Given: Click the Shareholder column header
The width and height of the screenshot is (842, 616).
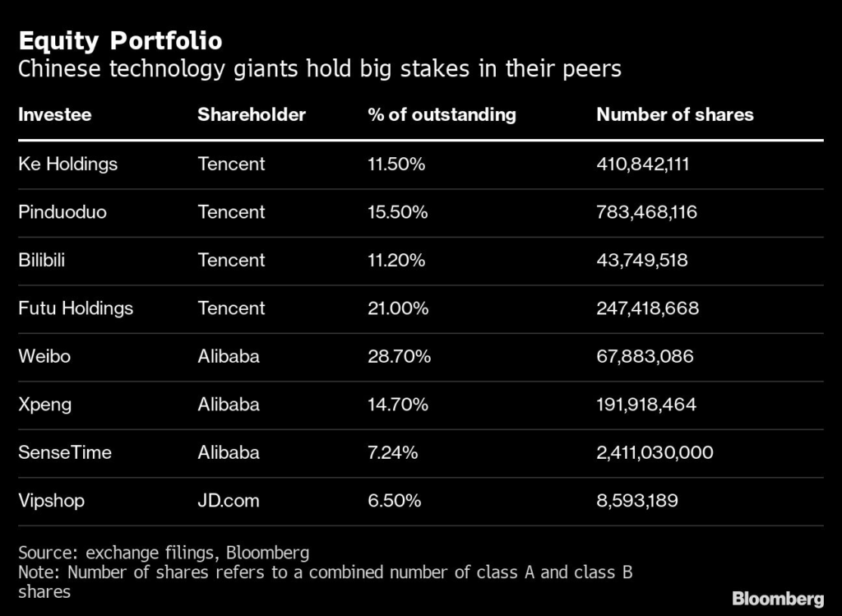Looking at the screenshot, I should pyautogui.click(x=252, y=114).
